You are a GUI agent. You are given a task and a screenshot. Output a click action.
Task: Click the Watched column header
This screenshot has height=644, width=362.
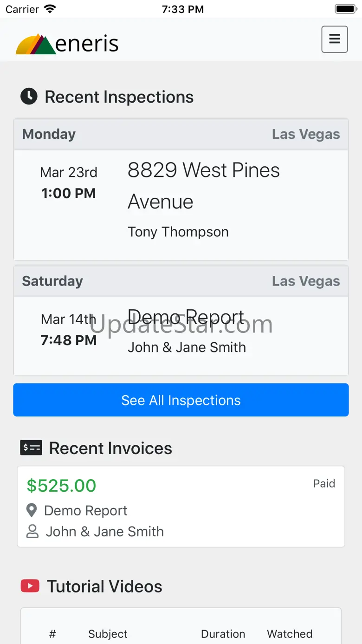(290, 634)
